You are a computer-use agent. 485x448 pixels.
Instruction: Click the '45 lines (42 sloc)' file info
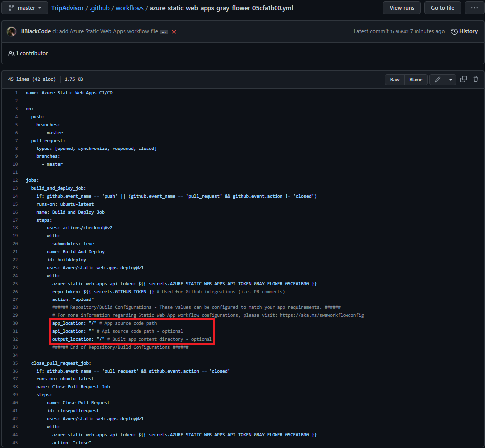click(32, 79)
